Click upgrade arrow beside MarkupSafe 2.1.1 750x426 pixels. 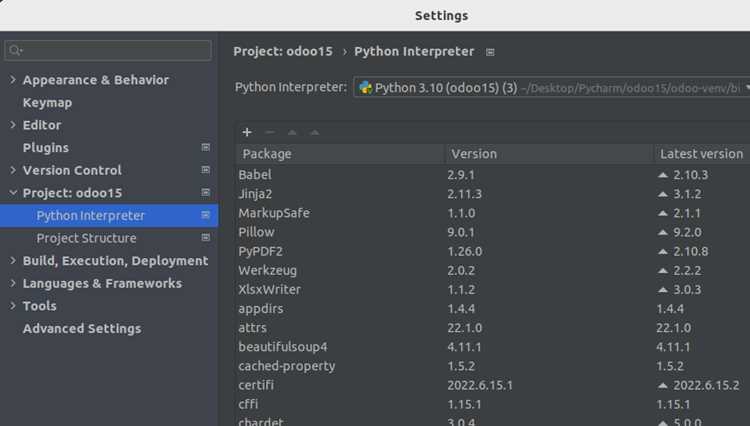click(x=662, y=213)
